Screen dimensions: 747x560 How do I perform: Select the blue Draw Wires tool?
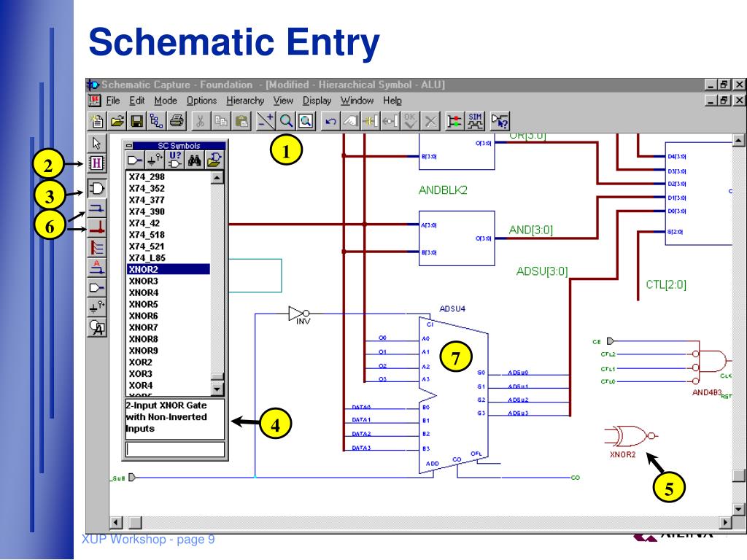pyautogui.click(x=97, y=208)
